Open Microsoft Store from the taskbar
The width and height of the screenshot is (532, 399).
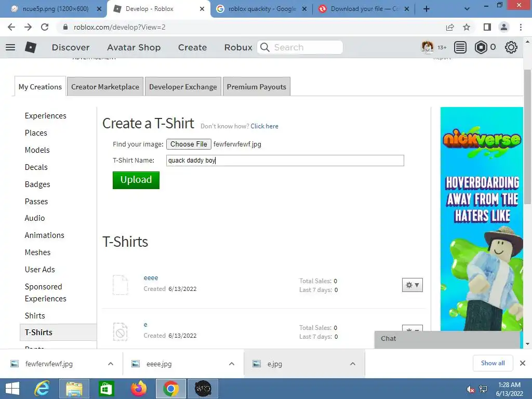click(106, 389)
